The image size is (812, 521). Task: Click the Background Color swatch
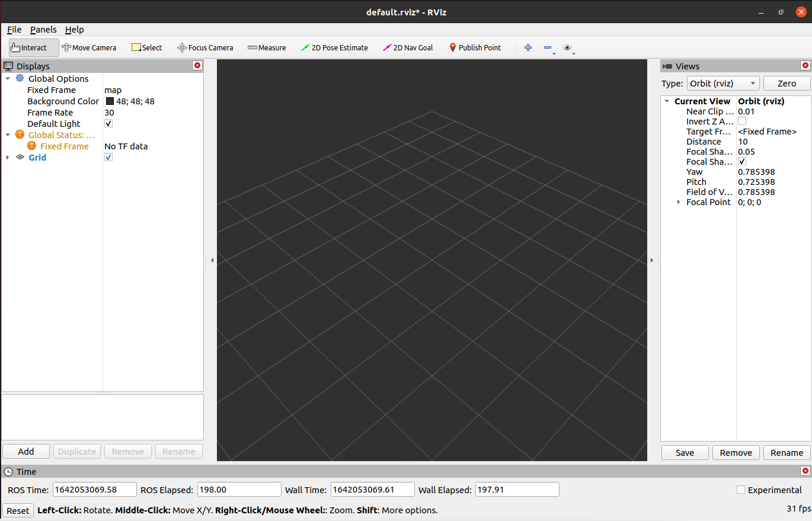click(x=110, y=101)
